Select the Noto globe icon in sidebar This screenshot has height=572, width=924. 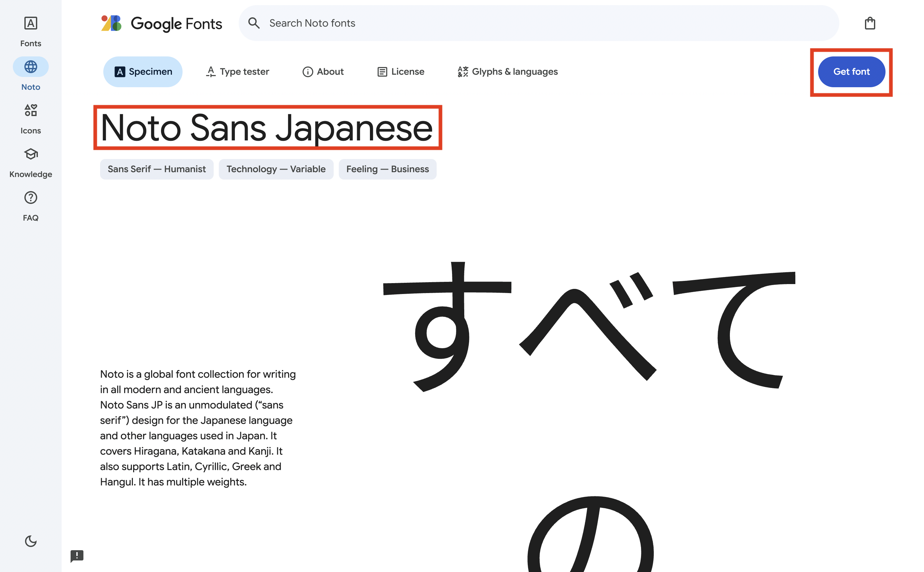pyautogui.click(x=31, y=67)
